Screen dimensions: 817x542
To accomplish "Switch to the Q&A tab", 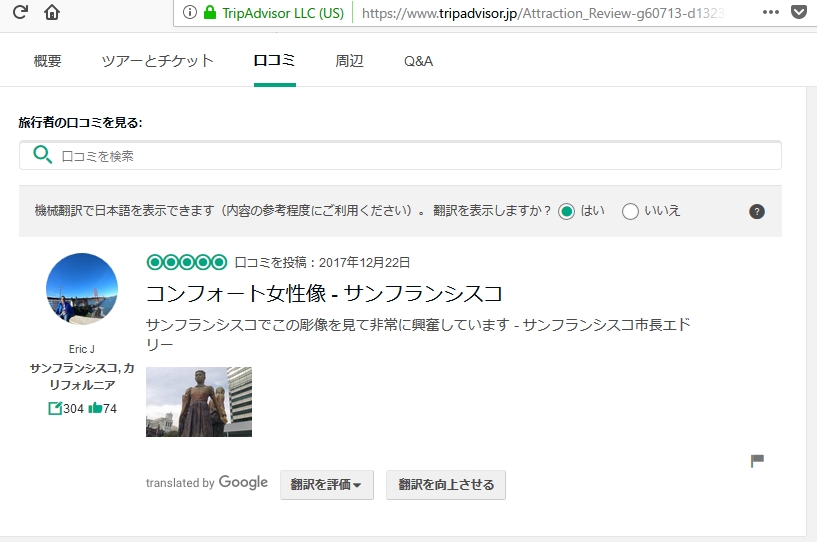I will tap(418, 61).
